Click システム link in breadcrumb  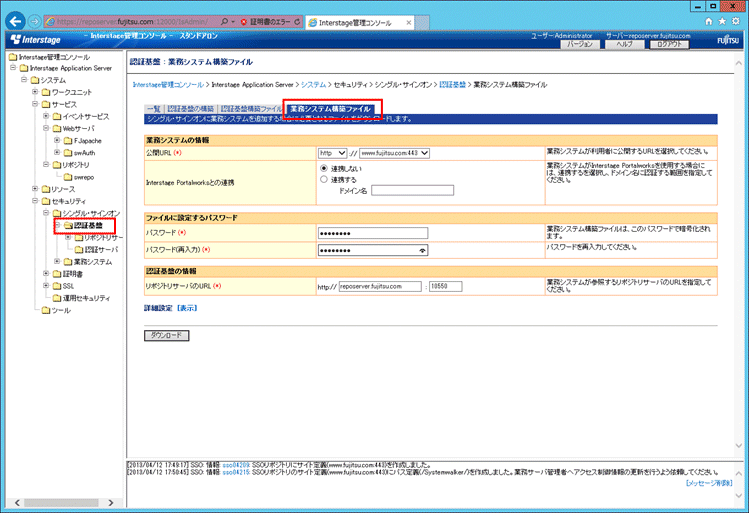[313, 85]
